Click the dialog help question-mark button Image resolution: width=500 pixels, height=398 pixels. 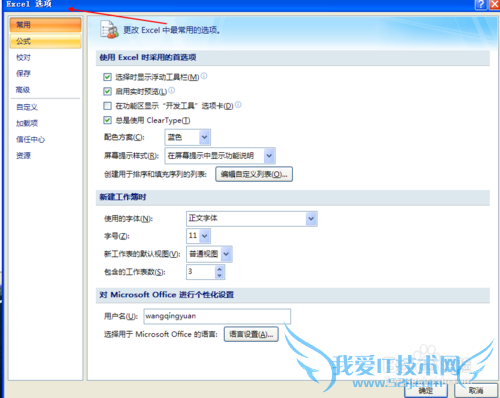[x=481, y=4]
